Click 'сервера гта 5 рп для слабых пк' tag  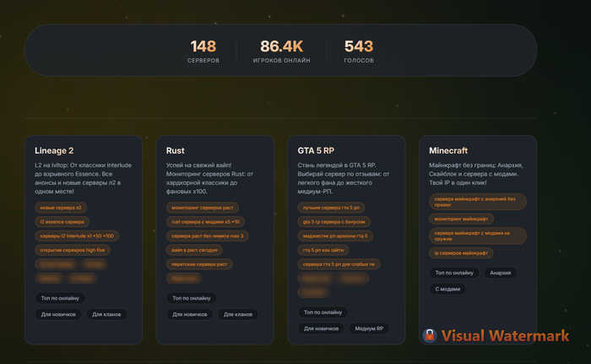(339, 264)
